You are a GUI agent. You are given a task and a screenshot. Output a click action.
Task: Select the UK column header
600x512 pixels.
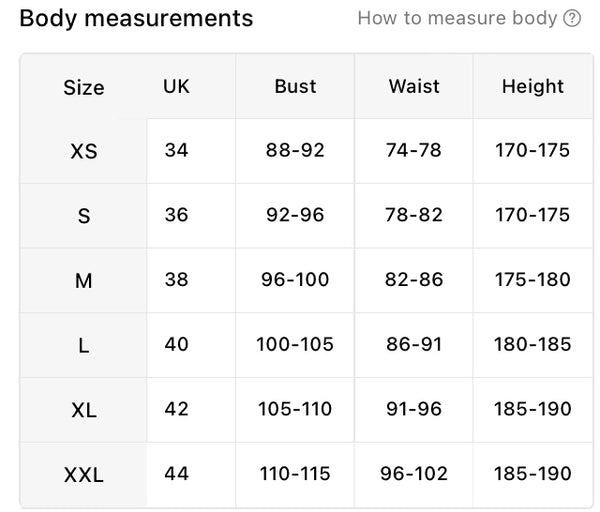pos(176,86)
